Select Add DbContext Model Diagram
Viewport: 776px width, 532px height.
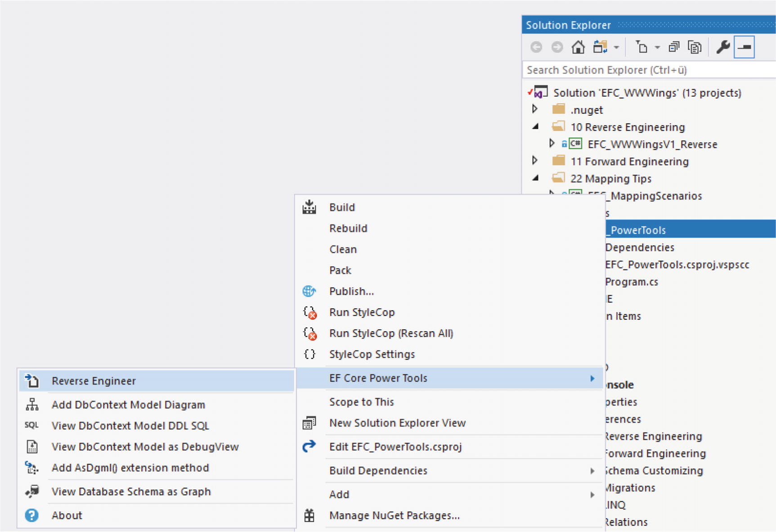click(128, 405)
